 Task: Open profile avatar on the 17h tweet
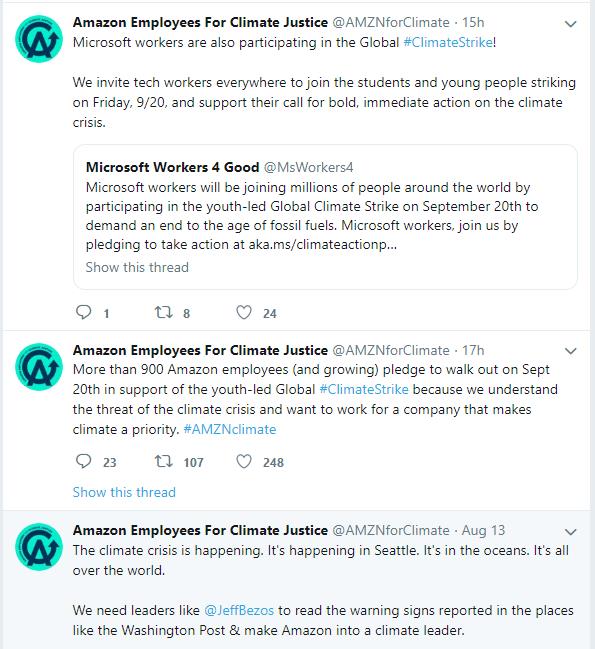39,366
